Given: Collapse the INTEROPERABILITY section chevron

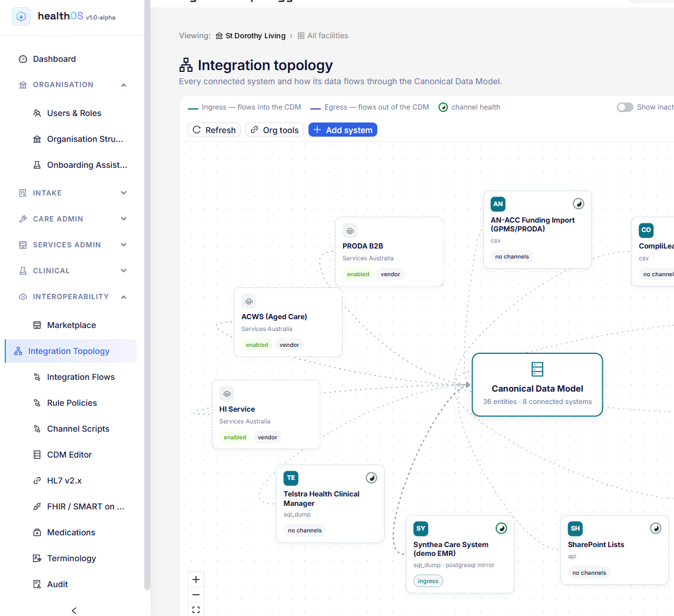Looking at the screenshot, I should (124, 297).
